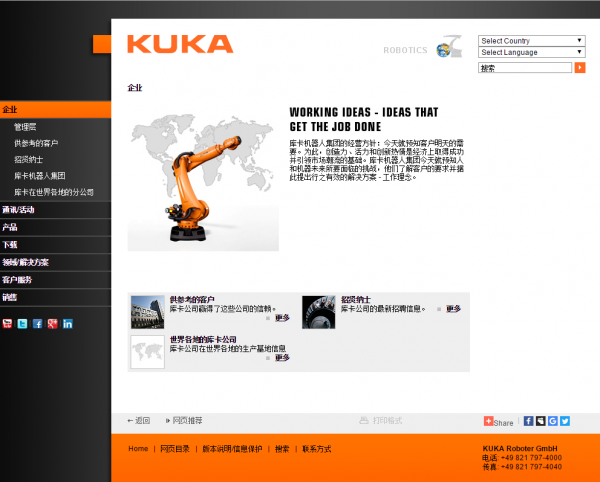Open the sidebar Twitter icon
This screenshot has width=600, height=482.
click(22, 324)
